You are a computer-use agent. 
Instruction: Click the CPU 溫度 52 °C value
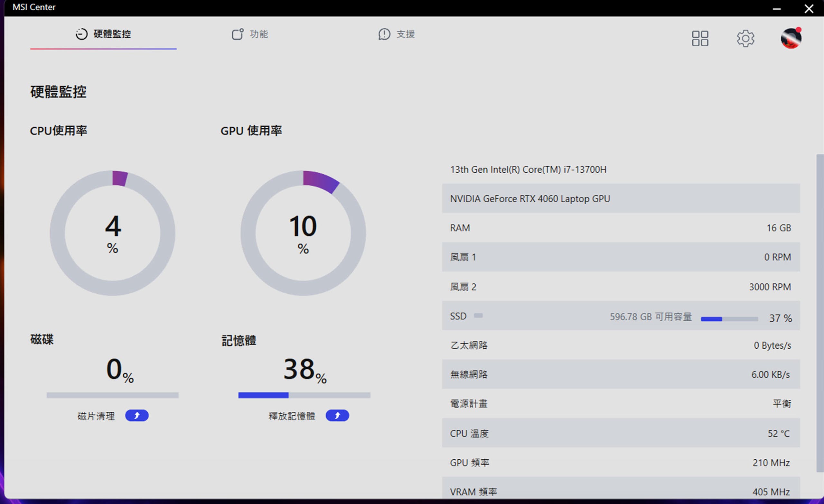pyautogui.click(x=779, y=434)
